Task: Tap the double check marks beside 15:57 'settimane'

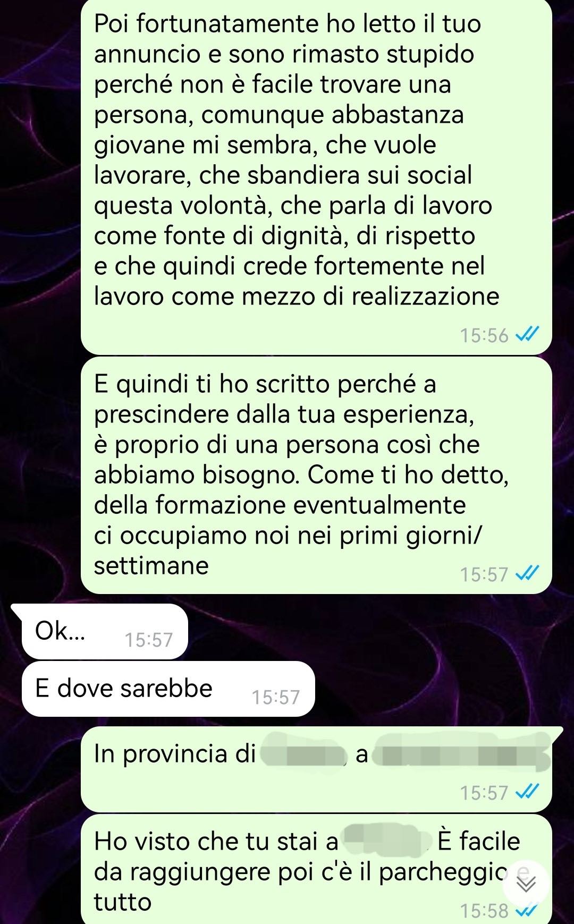Action: click(528, 573)
